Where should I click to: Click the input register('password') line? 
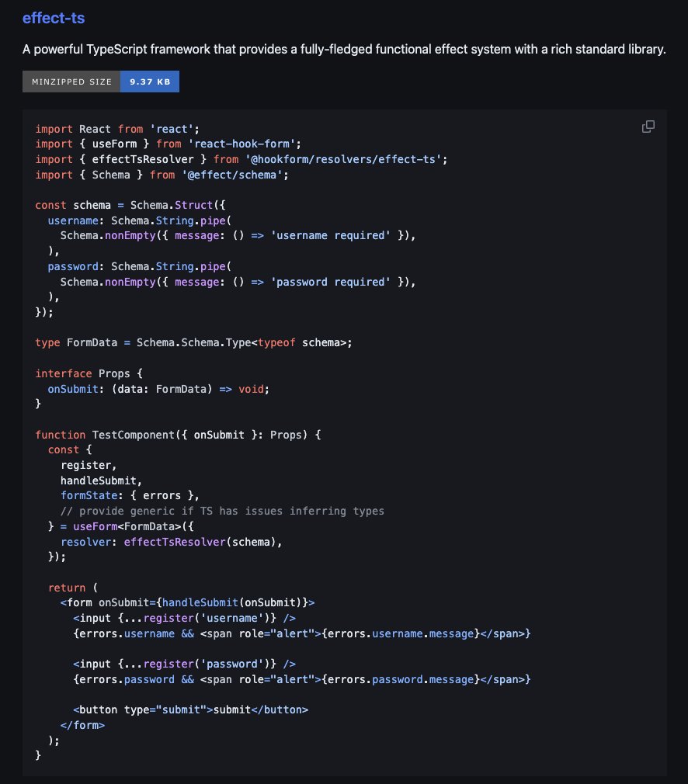[184, 664]
